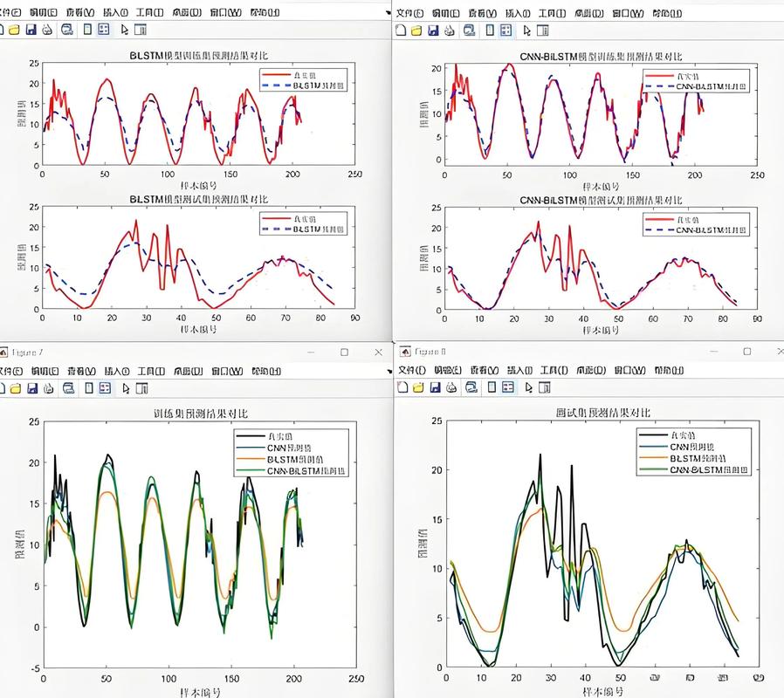Click New Figure icon in top-right CNN-BiLSTM window
Screen dimensions: 784x698
click(401, 30)
